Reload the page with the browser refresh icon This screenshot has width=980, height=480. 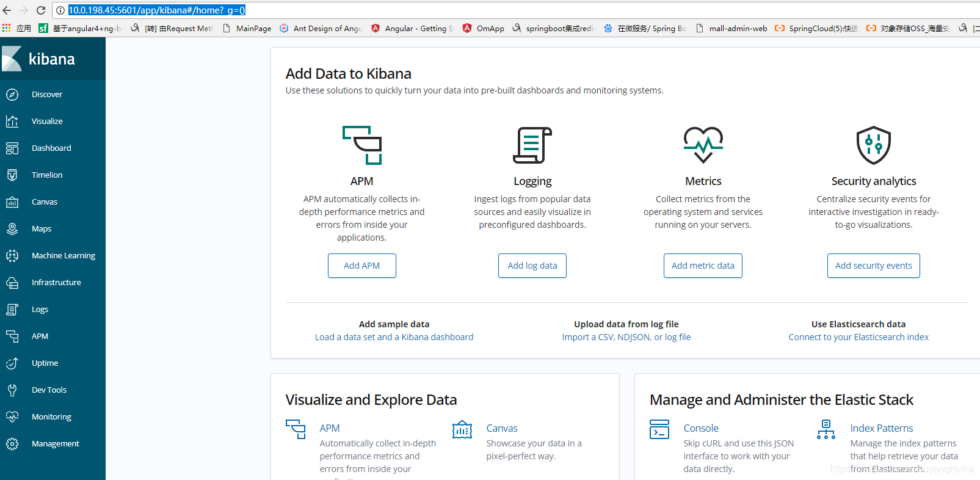pyautogui.click(x=41, y=10)
